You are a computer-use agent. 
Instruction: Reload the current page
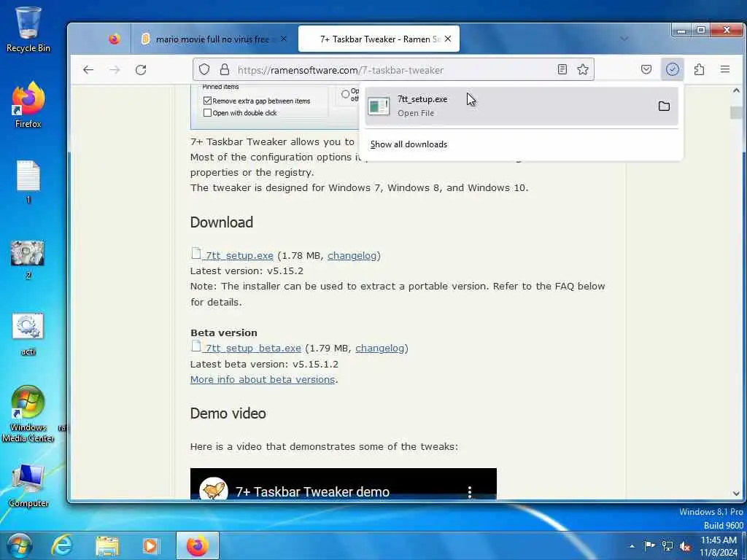pos(141,70)
